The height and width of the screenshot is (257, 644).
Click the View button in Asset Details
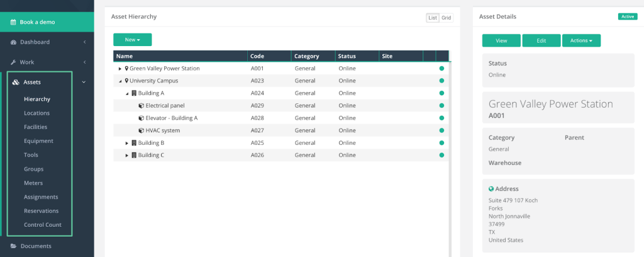[501, 40]
